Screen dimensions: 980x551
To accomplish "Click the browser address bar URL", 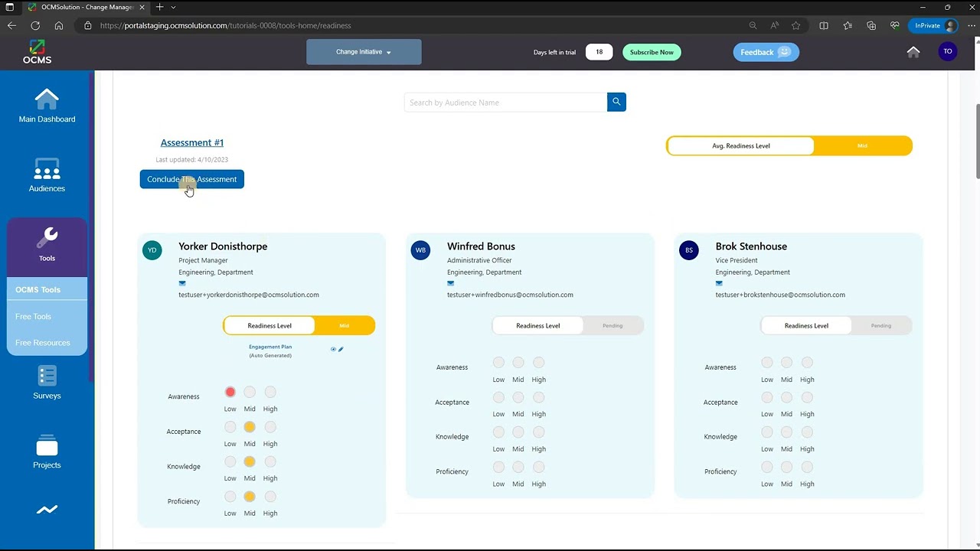I will 226,25.
